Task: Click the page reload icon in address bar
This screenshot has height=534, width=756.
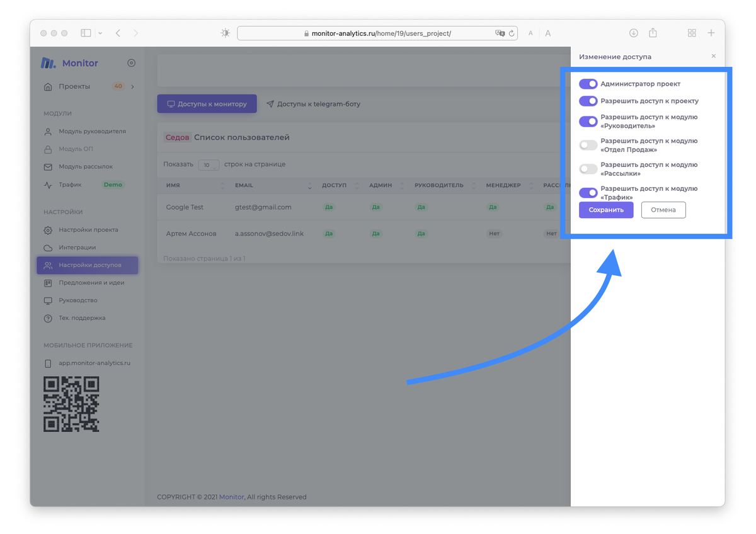Action: (x=512, y=33)
